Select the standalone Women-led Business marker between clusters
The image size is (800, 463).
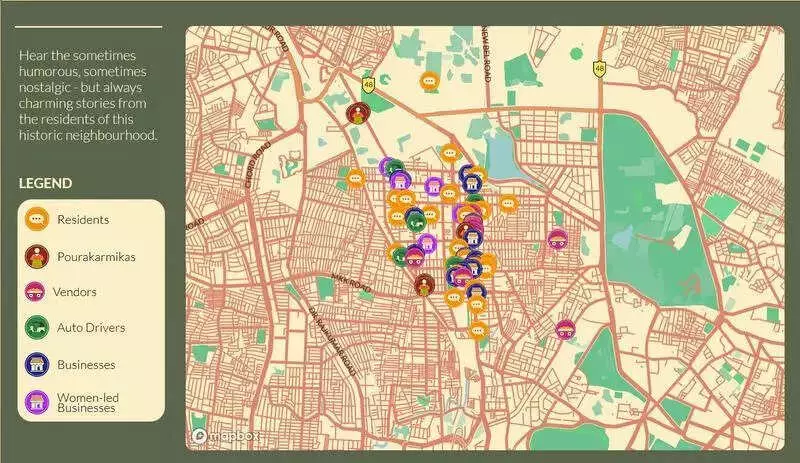tap(434, 187)
